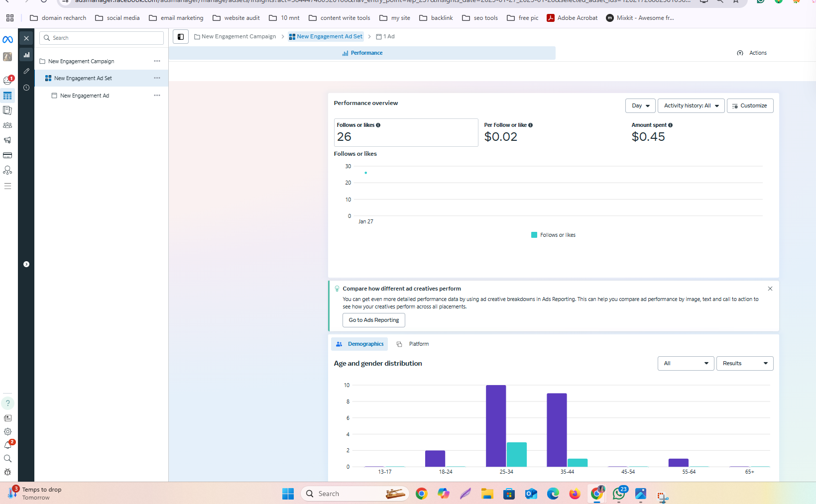The height and width of the screenshot is (504, 816).
Task: Open the Audiences people icon
Action: click(x=7, y=125)
